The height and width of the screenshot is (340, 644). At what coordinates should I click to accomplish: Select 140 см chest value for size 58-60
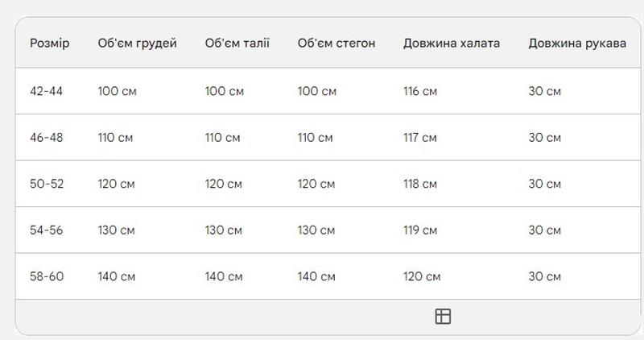pyautogui.click(x=116, y=276)
